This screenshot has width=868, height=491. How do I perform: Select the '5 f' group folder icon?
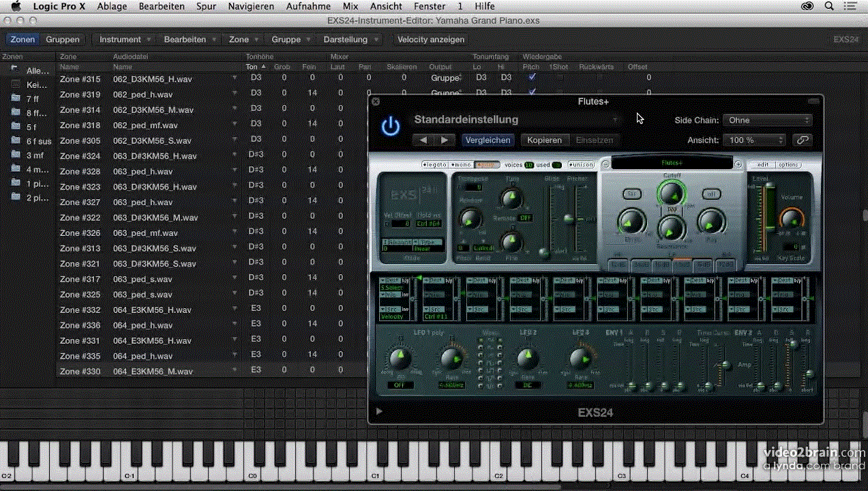pyautogui.click(x=16, y=127)
